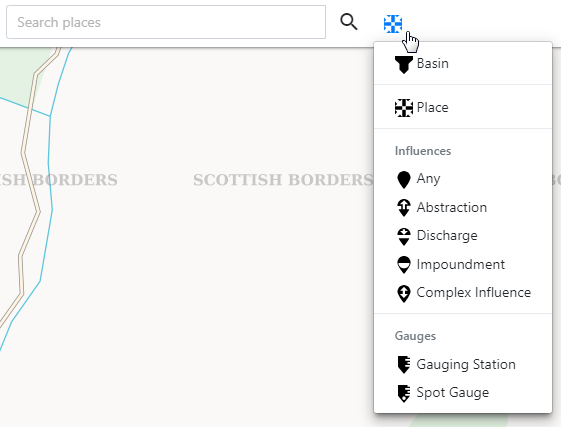Screen dimensions: 561x427
Task: Click the Complex Influence pin icon
Action: [404, 293]
